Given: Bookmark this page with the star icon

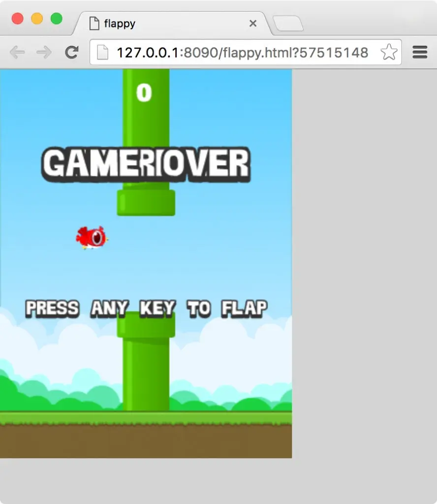Looking at the screenshot, I should 389,52.
